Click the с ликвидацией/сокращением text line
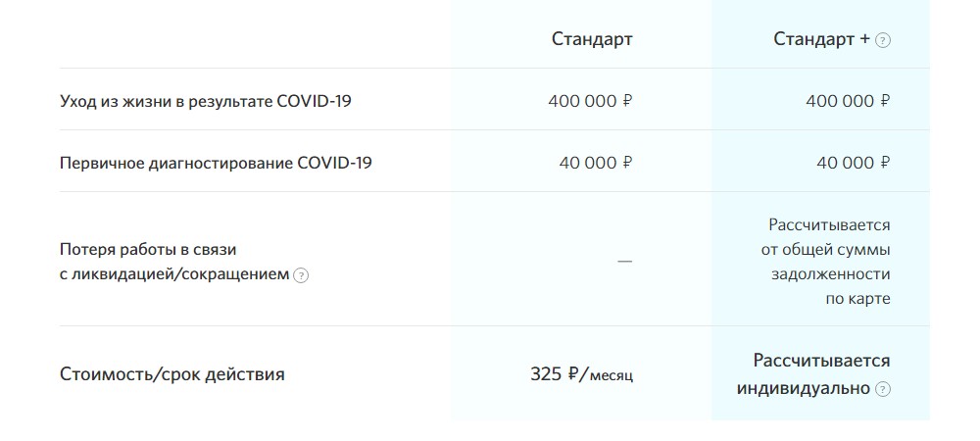This screenshot has height=441, width=980. tap(175, 274)
